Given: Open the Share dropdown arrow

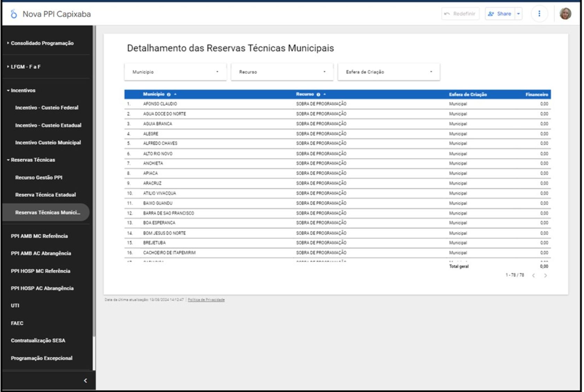Looking at the screenshot, I should tap(518, 14).
